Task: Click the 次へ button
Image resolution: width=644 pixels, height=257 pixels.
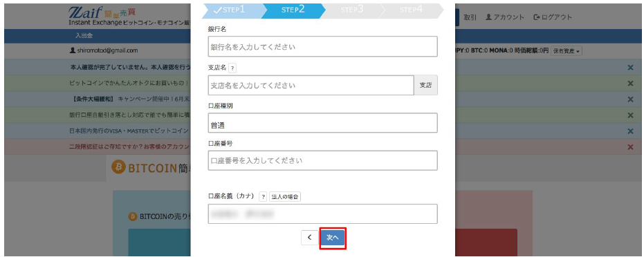Action: tap(333, 238)
